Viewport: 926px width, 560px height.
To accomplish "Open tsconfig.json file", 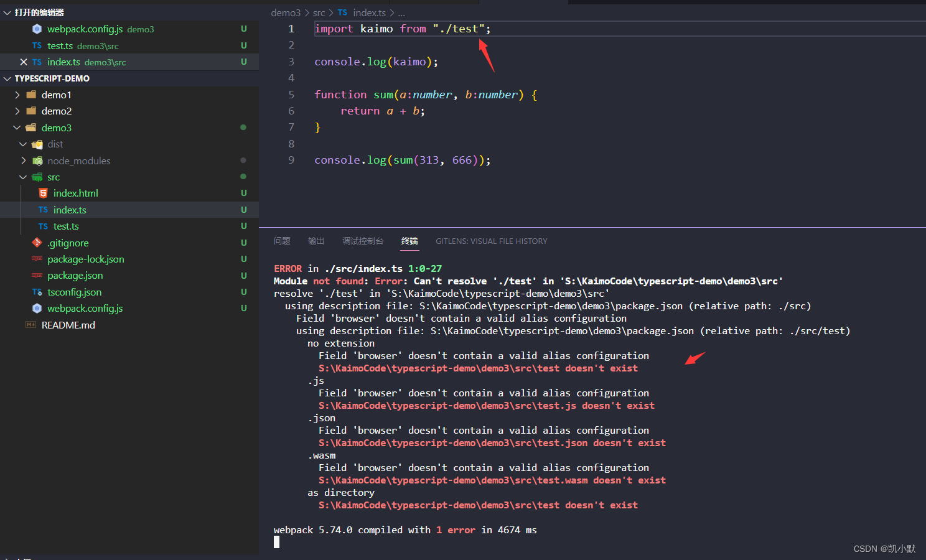I will (75, 292).
